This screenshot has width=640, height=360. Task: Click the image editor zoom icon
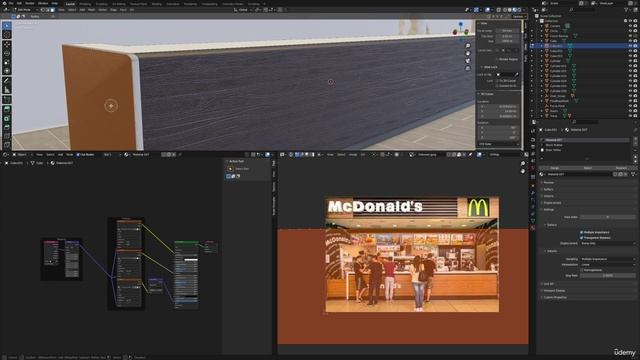coord(523,164)
